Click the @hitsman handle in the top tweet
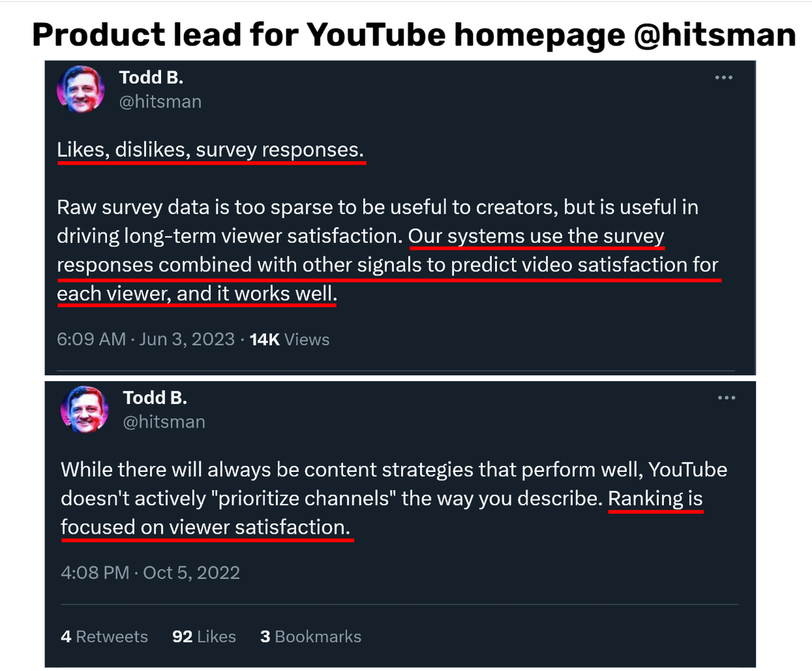 160,102
